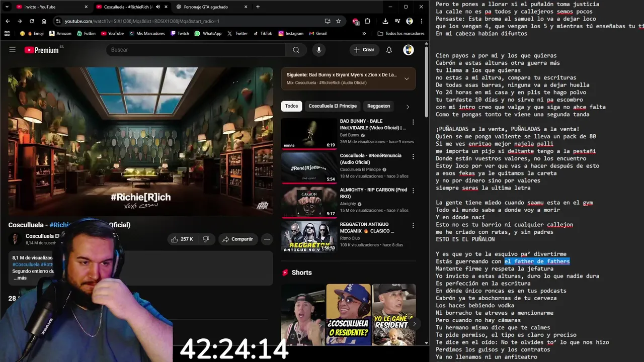Open Chrome's three-dot menu
Viewport: 644px width, 362px height.
(x=421, y=21)
